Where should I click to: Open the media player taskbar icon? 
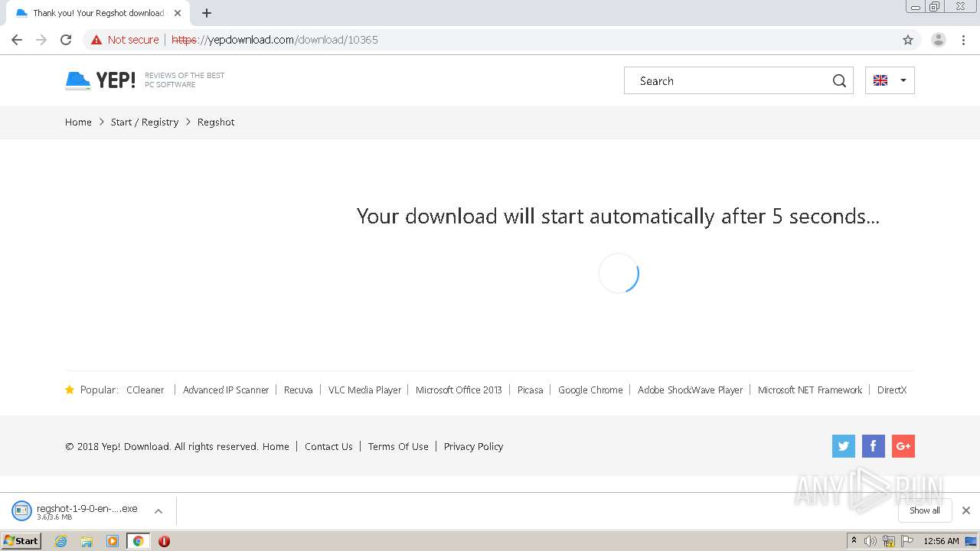[x=113, y=541]
